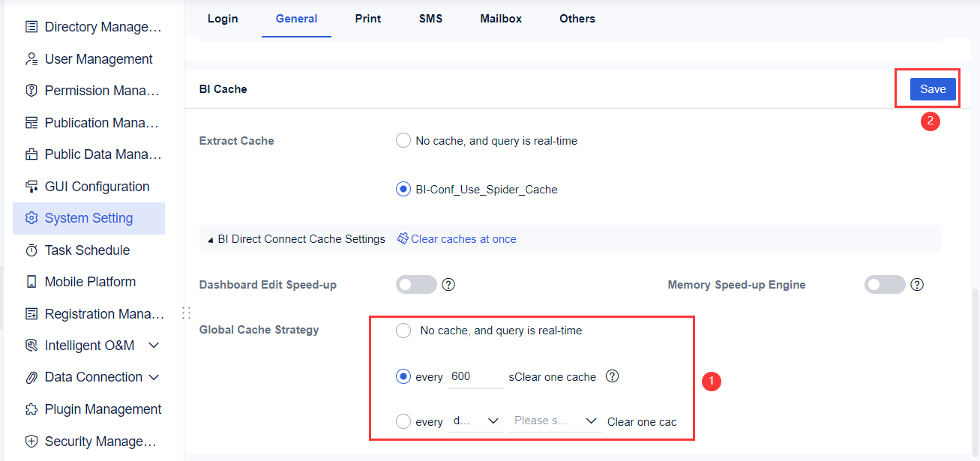Switch to the General tab

coord(296,19)
